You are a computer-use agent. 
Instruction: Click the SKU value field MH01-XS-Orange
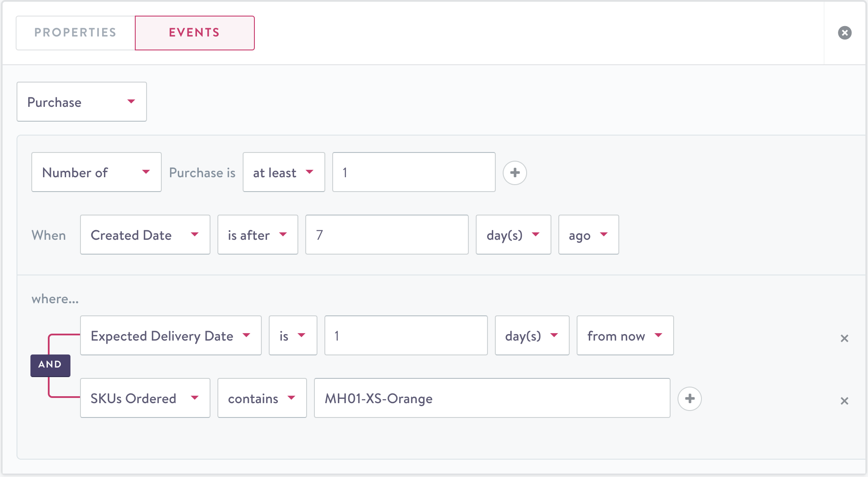[x=491, y=398]
